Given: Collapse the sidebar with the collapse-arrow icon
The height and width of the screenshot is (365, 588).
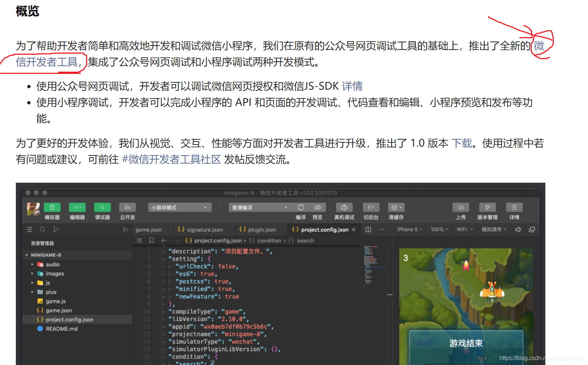Looking at the screenshot, I should tap(126, 229).
